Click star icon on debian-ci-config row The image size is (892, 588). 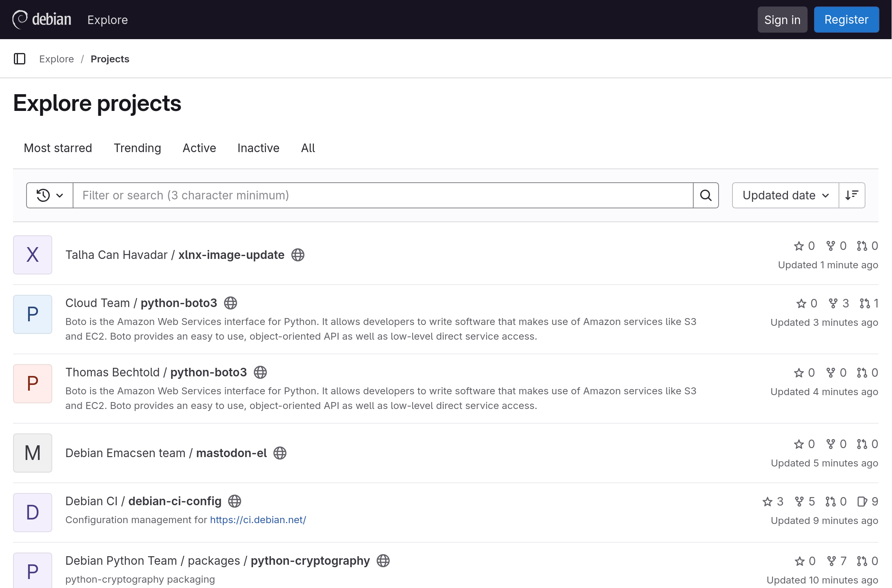tap(768, 502)
